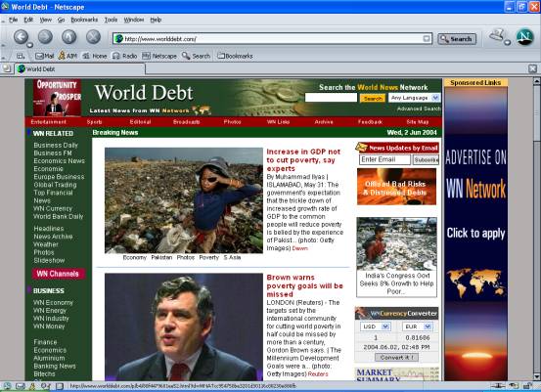Open the Business Daily sidebar link
This screenshot has width=541, height=392.
pos(56,145)
